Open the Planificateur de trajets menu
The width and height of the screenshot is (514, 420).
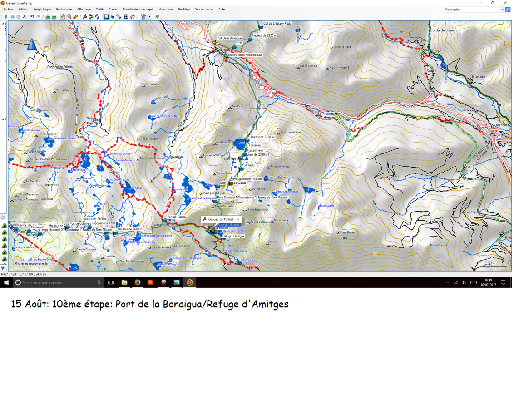point(138,9)
